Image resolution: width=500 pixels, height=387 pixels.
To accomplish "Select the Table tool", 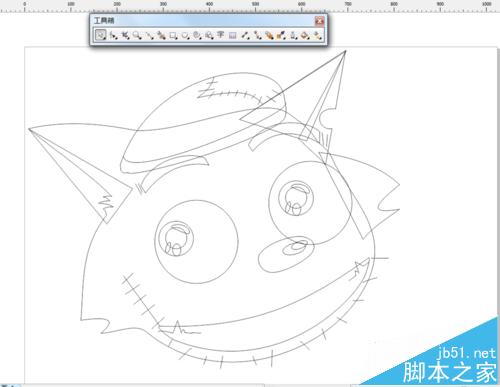I will point(233,35).
